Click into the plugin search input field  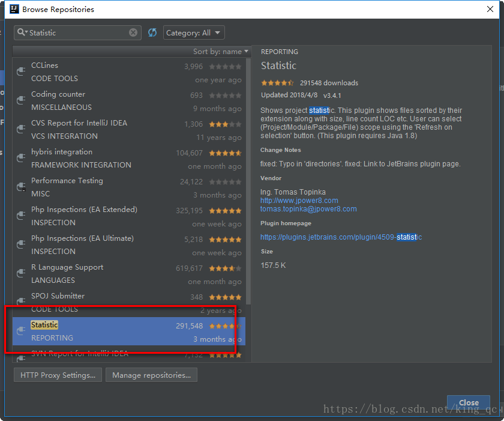[78, 33]
